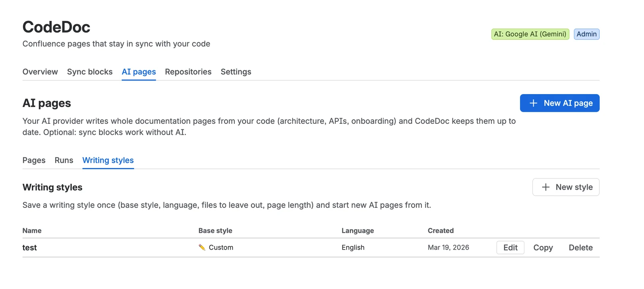This screenshot has width=644, height=289.
Task: Delete the test writing style
Action: [x=580, y=248]
